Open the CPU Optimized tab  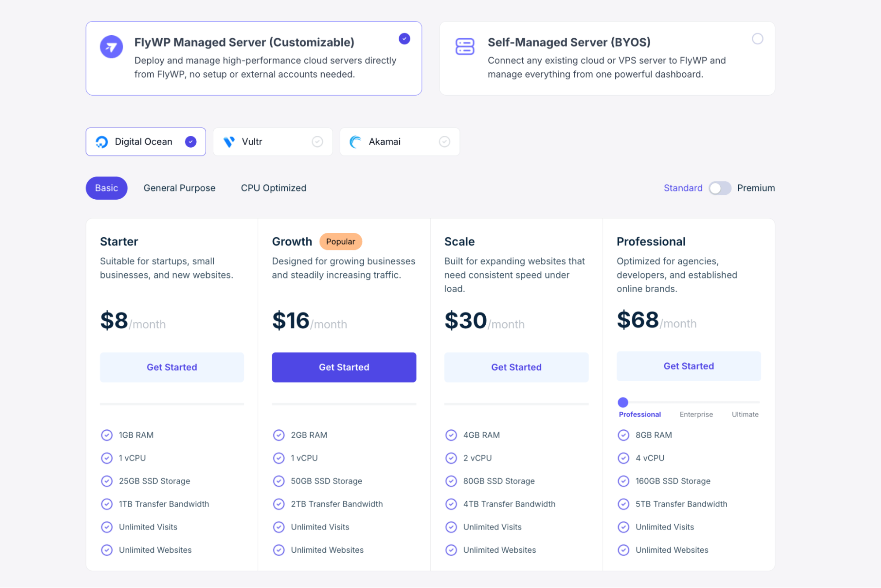coord(273,188)
